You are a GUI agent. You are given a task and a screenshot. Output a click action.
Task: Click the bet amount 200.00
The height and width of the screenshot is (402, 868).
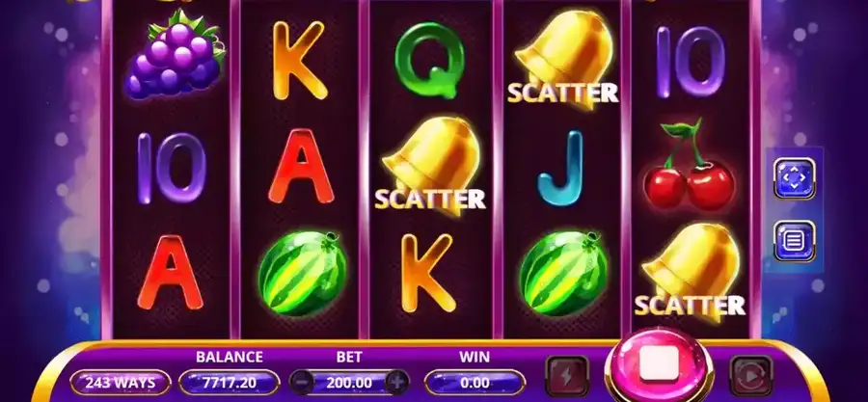click(349, 383)
